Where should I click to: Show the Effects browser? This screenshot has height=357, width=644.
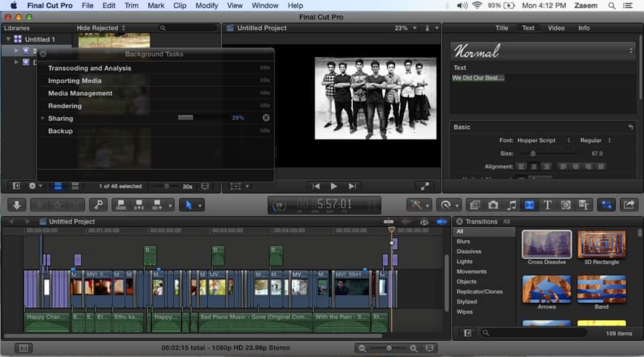pyautogui.click(x=475, y=205)
